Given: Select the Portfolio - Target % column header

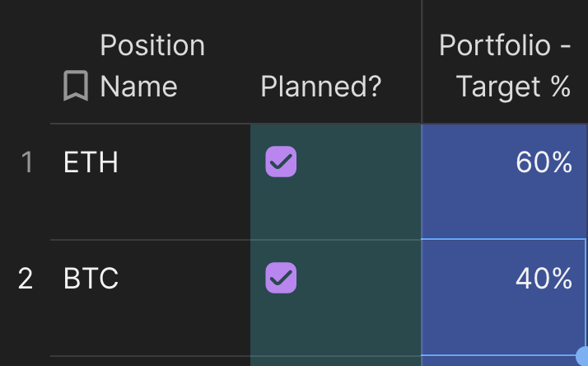Looking at the screenshot, I should click(504, 66).
